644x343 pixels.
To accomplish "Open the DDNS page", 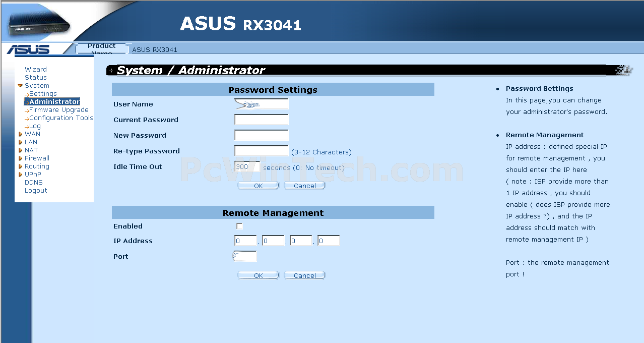I will (x=34, y=183).
